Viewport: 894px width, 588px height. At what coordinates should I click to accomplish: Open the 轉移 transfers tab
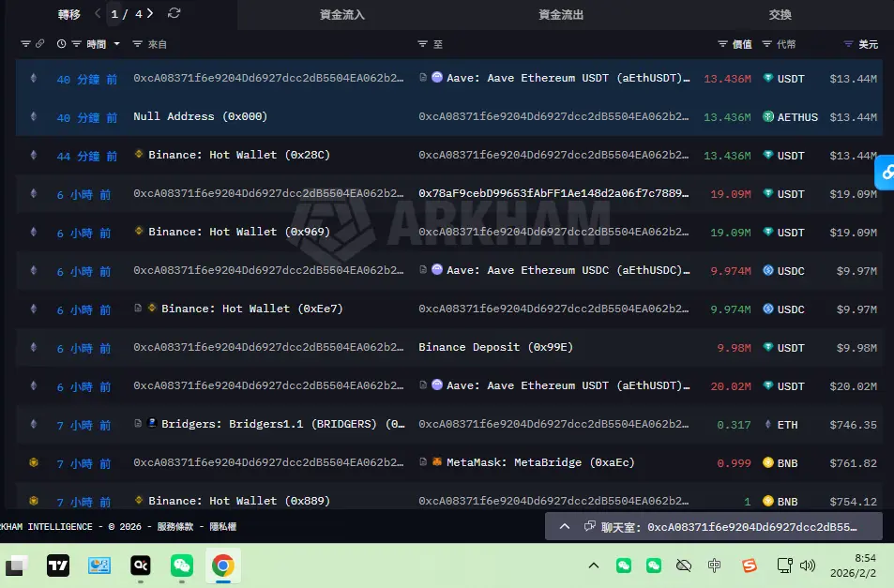(69, 14)
